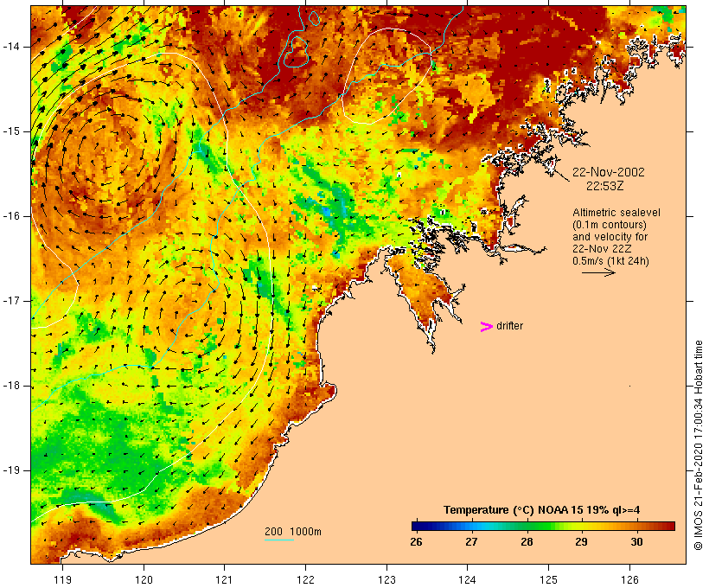Image resolution: width=709 pixels, height=588 pixels.
Task: Click the longitude axis label '126'
Action: pyautogui.click(x=629, y=579)
